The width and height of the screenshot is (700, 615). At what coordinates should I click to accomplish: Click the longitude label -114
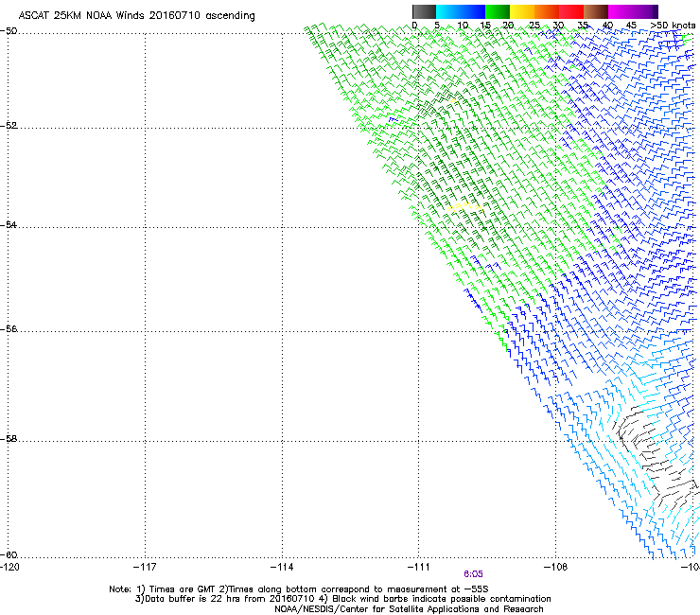click(x=282, y=567)
